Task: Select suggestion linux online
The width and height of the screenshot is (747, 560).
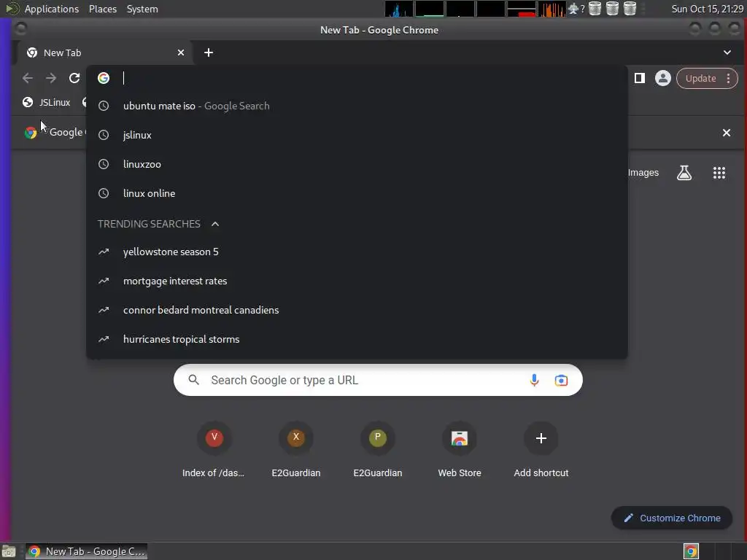Action: 357,193
